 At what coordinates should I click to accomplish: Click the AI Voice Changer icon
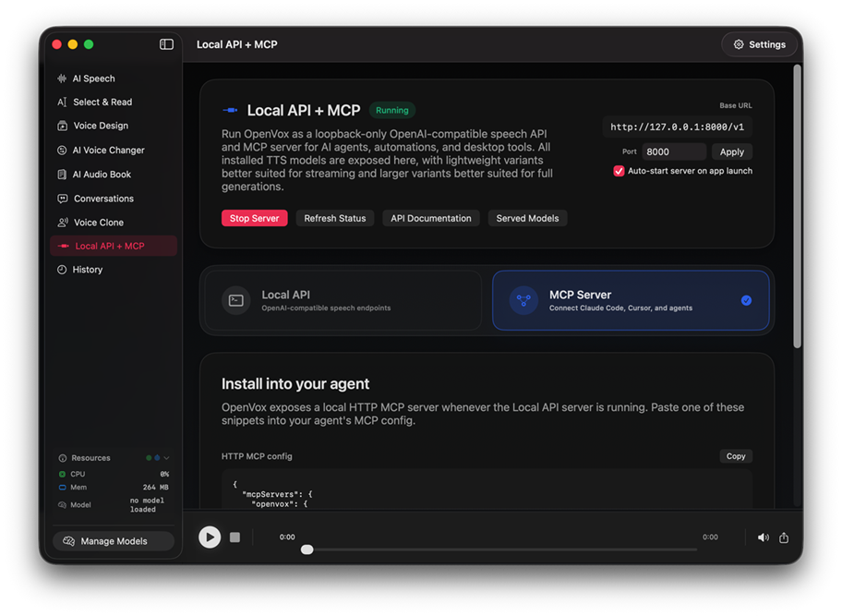point(62,151)
